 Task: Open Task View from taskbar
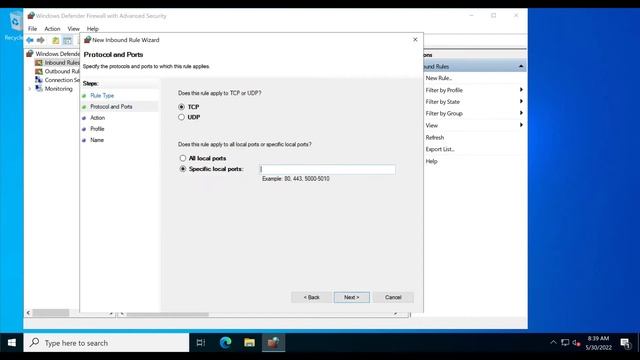pyautogui.click(x=200, y=342)
